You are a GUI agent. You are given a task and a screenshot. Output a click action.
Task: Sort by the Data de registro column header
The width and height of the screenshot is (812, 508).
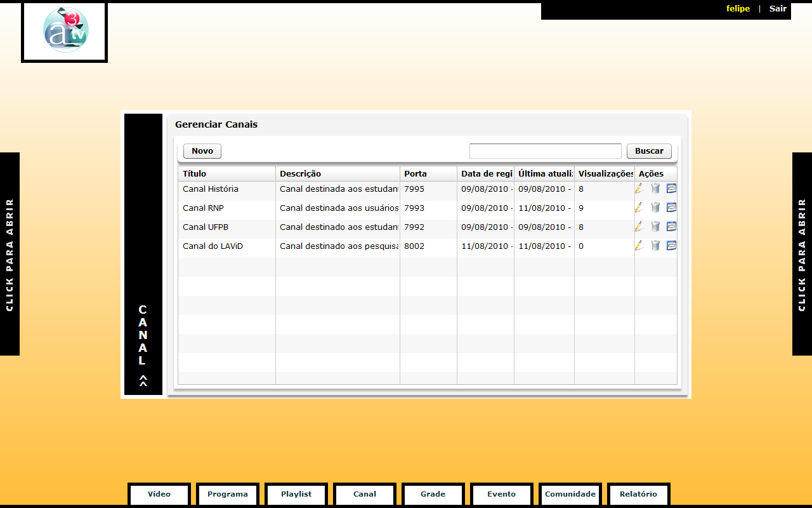486,174
